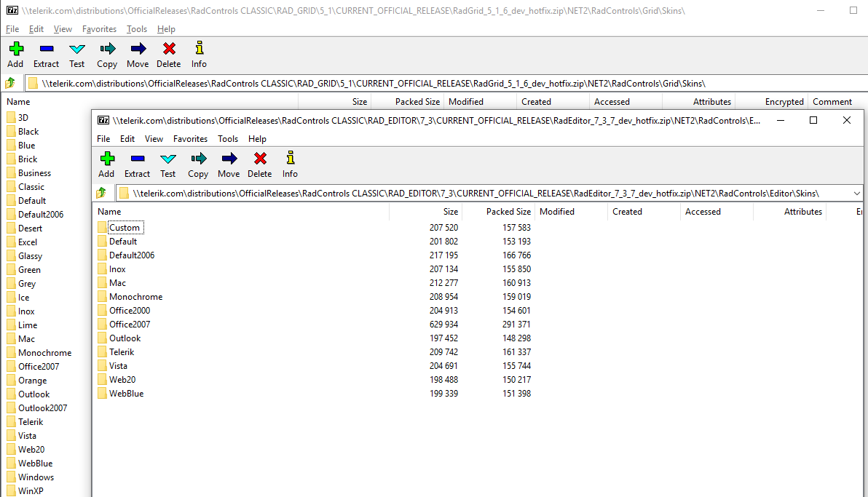Image resolution: width=868 pixels, height=497 pixels.
Task: Click size value 629 934
Action: pyautogui.click(x=443, y=325)
